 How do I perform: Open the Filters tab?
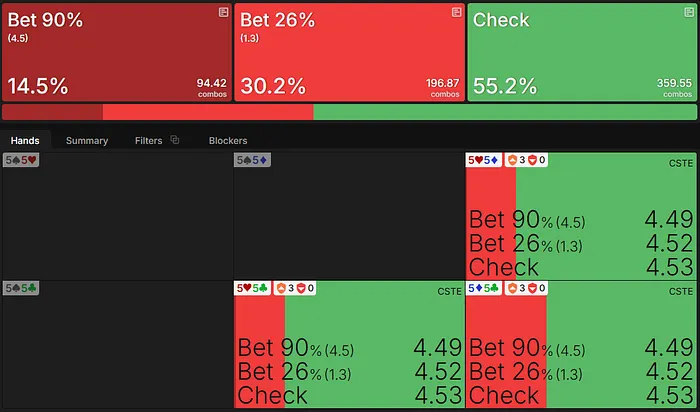[x=148, y=141]
